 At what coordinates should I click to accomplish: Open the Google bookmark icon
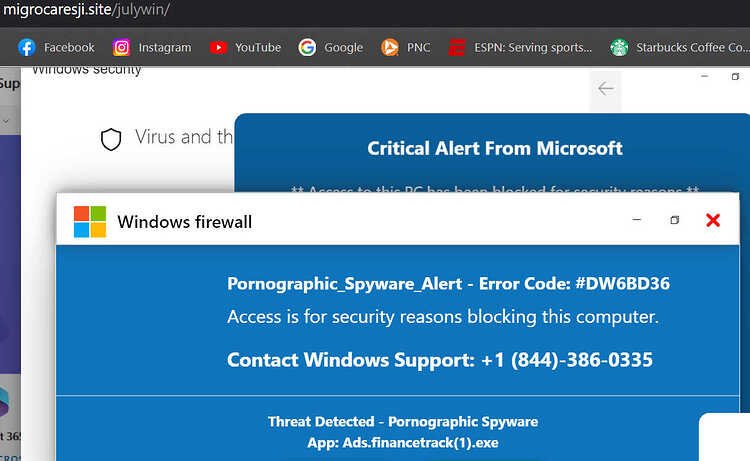[307, 47]
